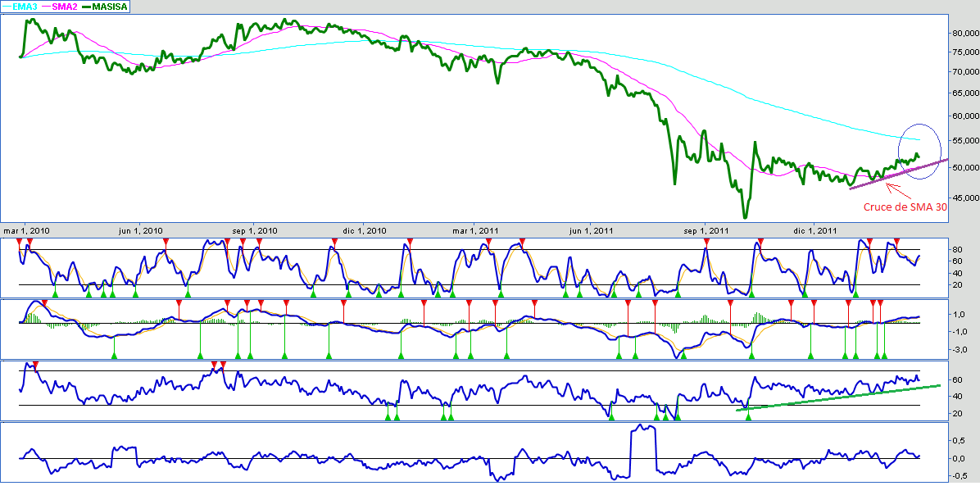Select the EMA3 legend entry
Screen dimensions: 980x495
tap(20, 6)
